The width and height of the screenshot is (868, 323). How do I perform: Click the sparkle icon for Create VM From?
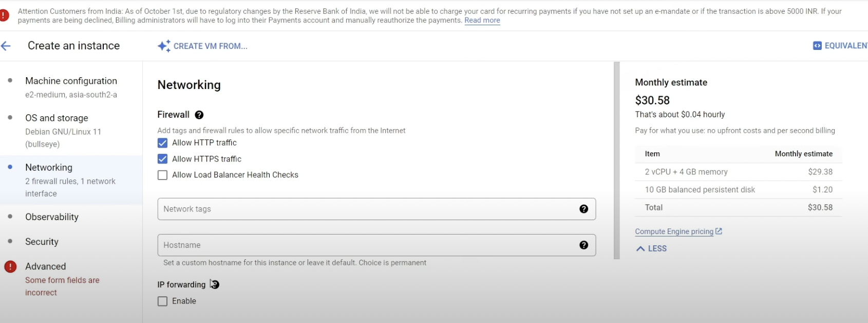[x=164, y=46]
